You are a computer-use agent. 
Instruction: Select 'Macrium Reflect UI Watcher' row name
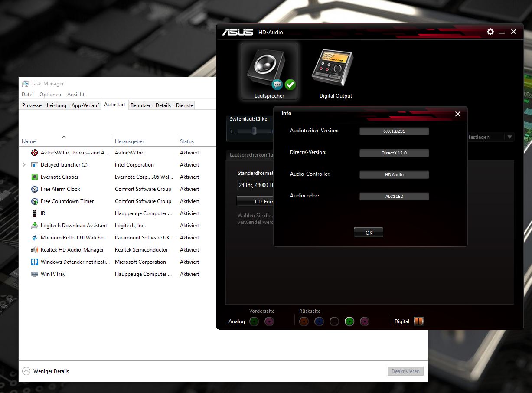pos(73,238)
